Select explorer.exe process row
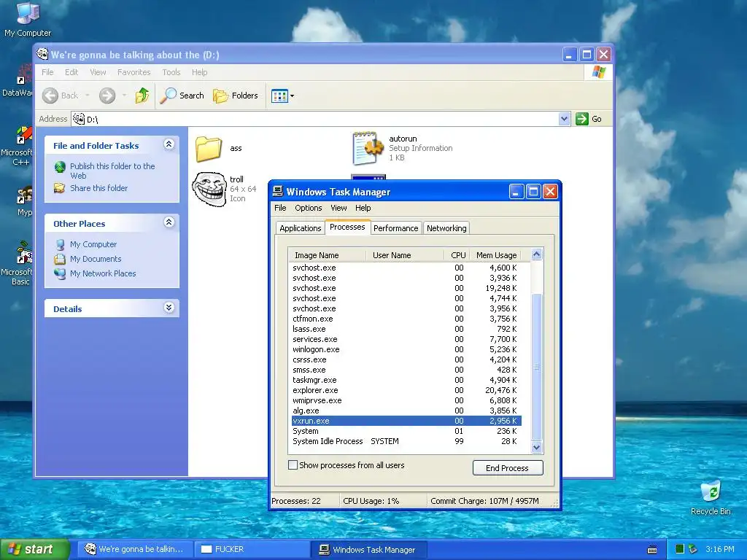 (406, 390)
